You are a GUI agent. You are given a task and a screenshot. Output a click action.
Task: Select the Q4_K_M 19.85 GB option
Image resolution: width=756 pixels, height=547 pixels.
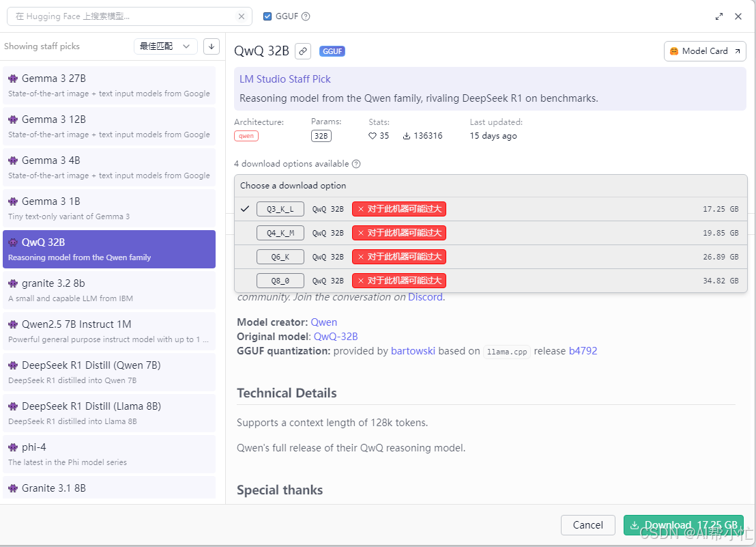491,233
